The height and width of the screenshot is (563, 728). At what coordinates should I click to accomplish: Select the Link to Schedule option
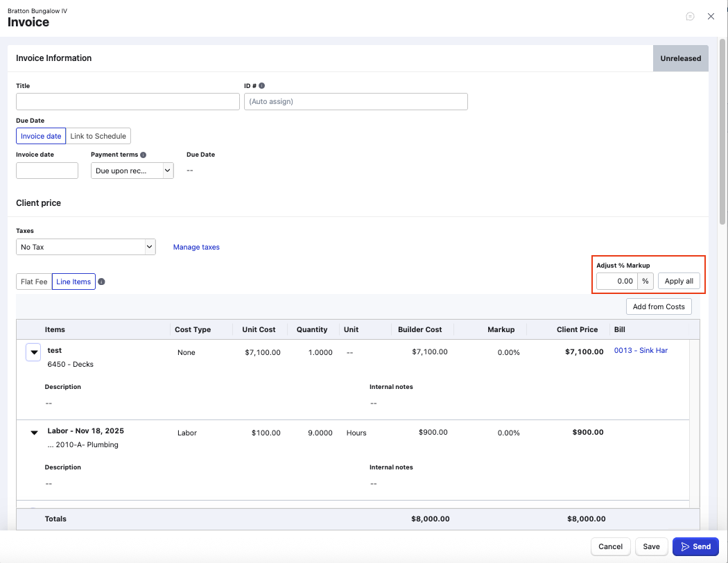coord(98,136)
